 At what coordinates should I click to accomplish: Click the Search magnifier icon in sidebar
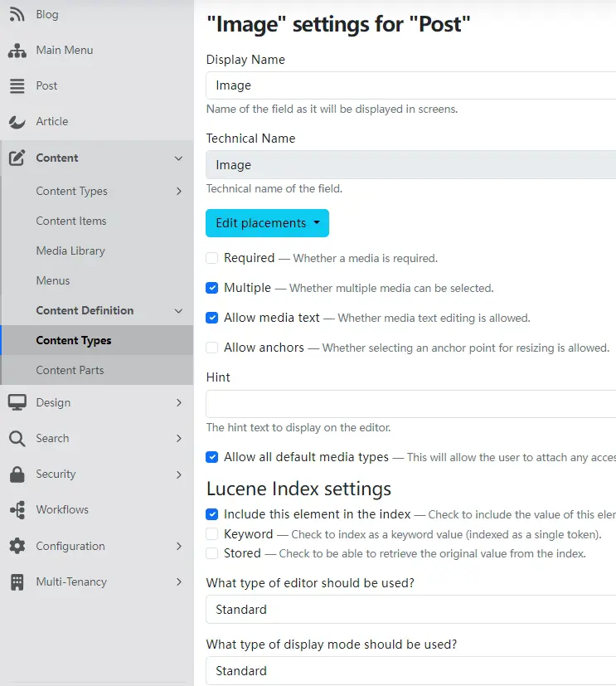pyautogui.click(x=17, y=439)
